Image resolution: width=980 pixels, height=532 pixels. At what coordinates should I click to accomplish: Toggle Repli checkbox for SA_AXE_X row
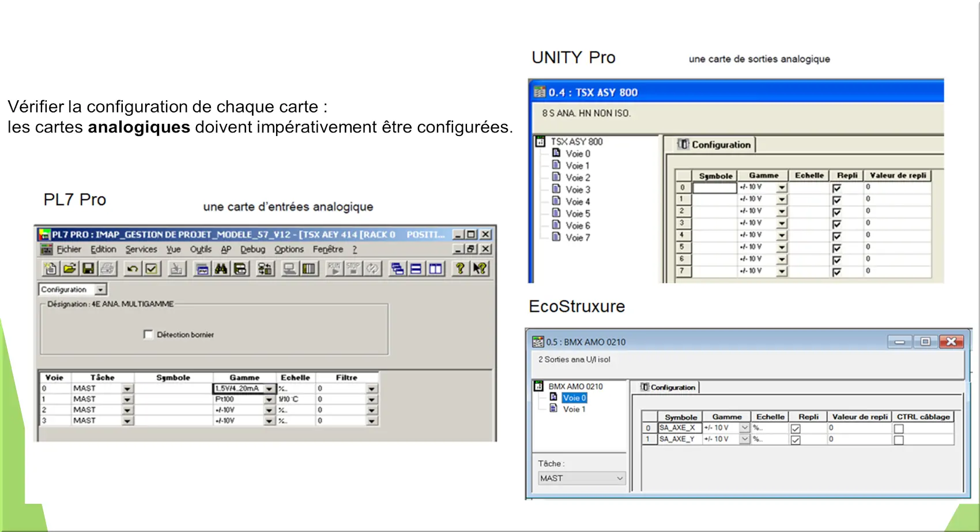pyautogui.click(x=796, y=429)
